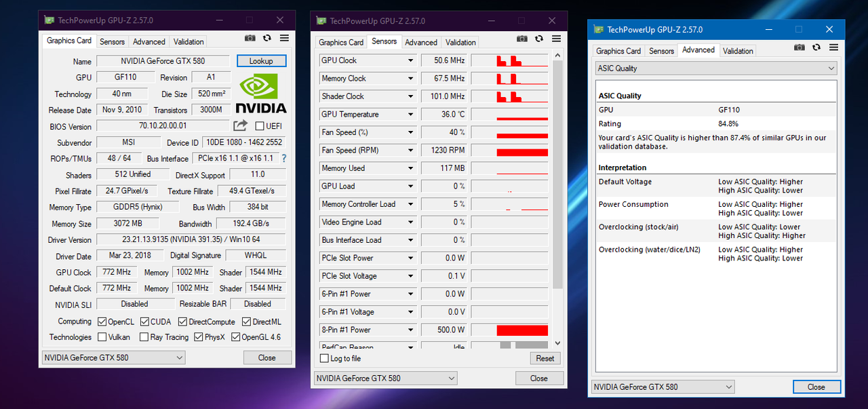Enable the Log to file checkbox

[324, 358]
